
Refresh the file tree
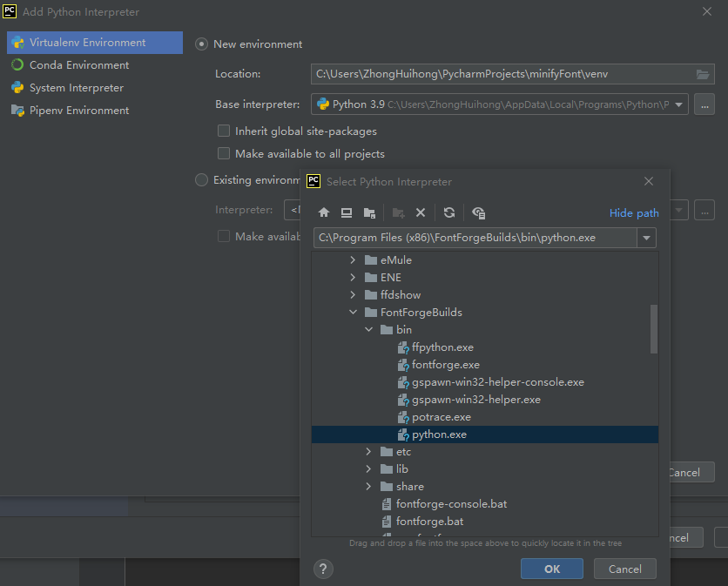point(449,212)
